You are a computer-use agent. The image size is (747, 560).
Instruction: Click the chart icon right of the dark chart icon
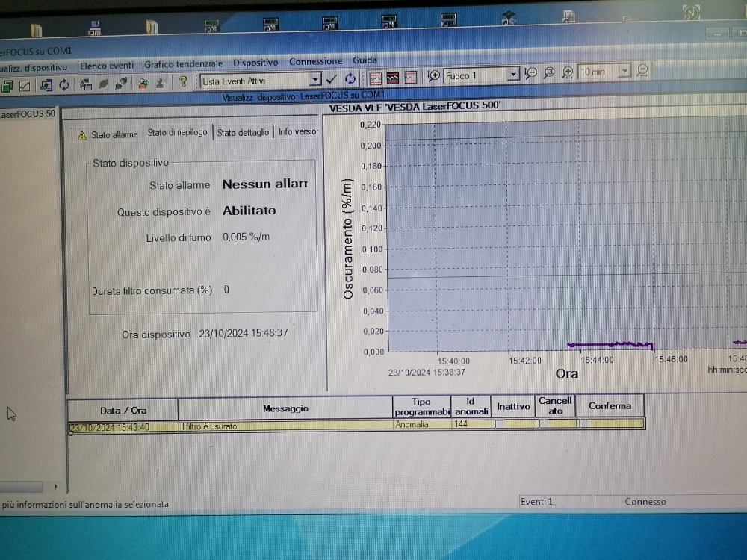point(411,77)
